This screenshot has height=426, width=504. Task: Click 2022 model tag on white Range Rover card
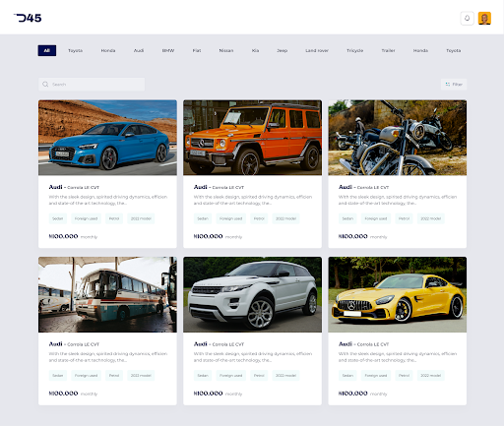[x=285, y=375]
